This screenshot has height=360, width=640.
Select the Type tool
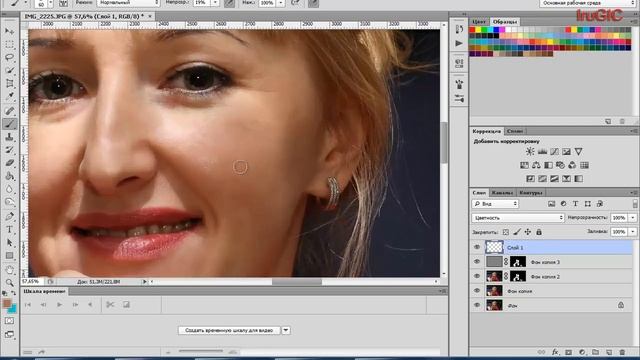pos(9,229)
